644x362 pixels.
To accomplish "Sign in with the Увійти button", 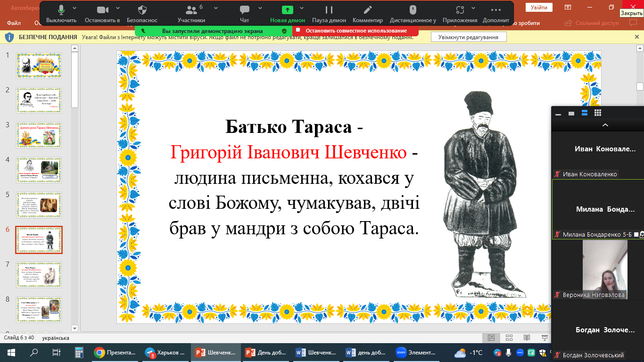I will click(x=539, y=8).
